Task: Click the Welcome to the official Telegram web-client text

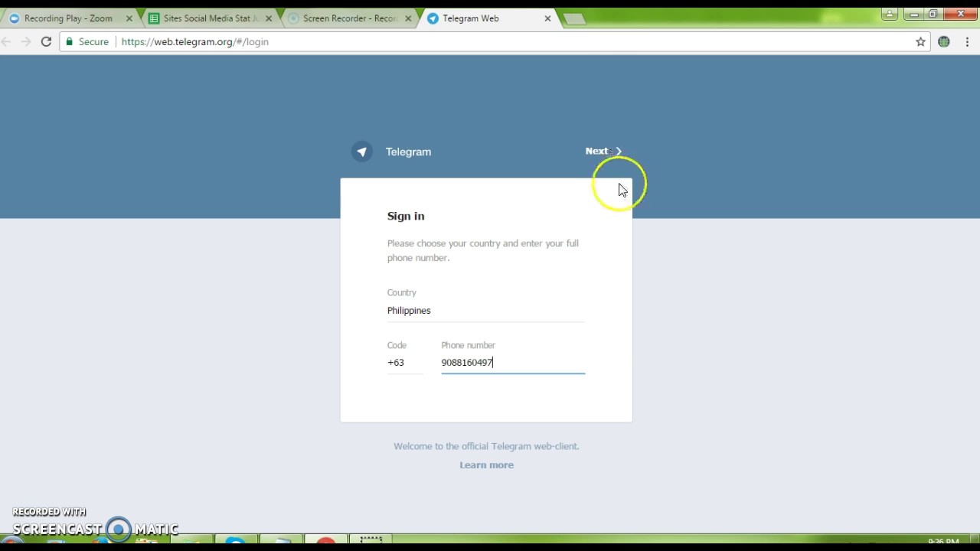Action: tap(486, 446)
